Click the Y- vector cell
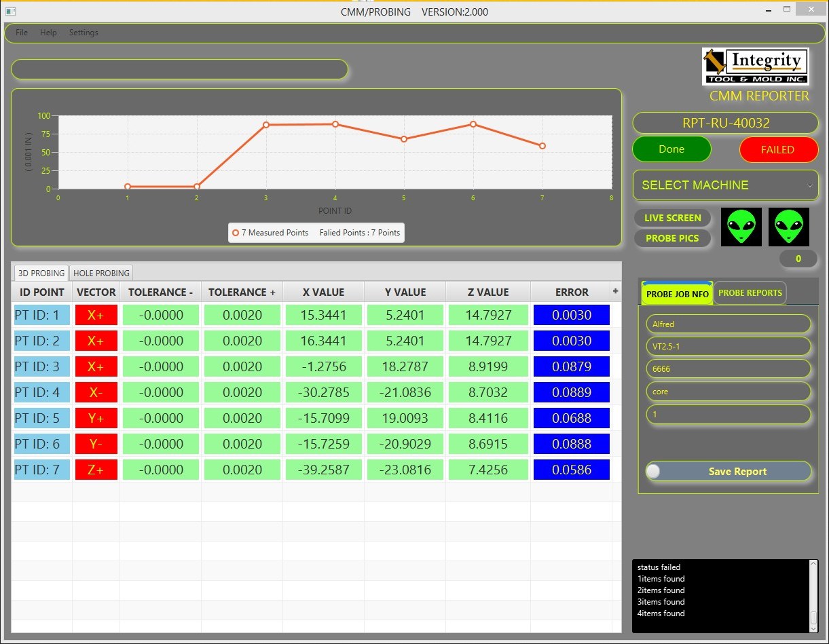This screenshot has width=829, height=644. (x=96, y=444)
